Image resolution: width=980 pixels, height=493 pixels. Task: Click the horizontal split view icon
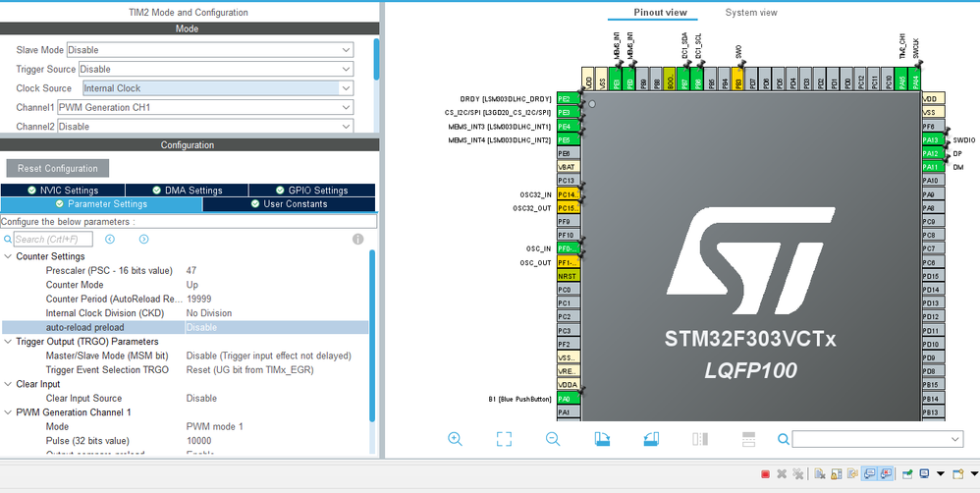[749, 439]
